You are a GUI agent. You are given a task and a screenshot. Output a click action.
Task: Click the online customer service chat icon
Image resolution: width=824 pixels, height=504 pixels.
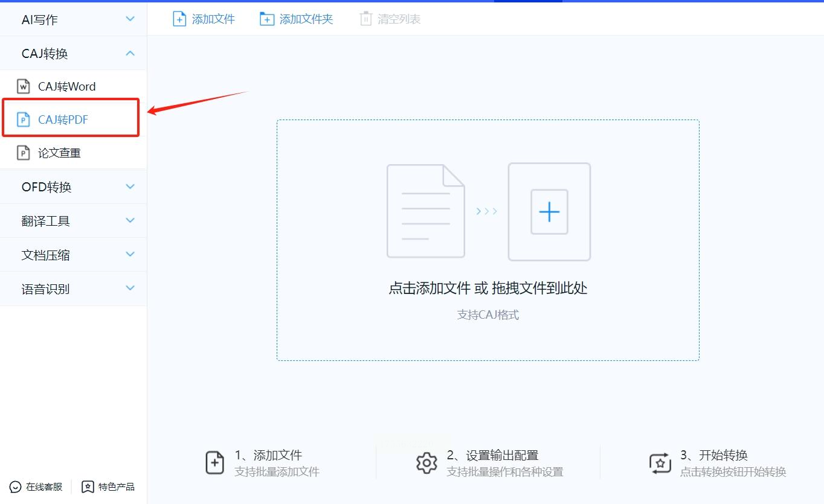coord(16,486)
